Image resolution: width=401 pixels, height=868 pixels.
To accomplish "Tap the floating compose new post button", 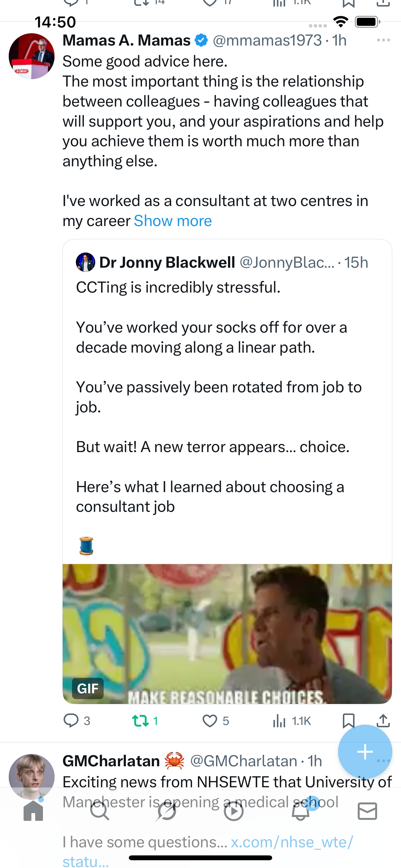I will (365, 752).
